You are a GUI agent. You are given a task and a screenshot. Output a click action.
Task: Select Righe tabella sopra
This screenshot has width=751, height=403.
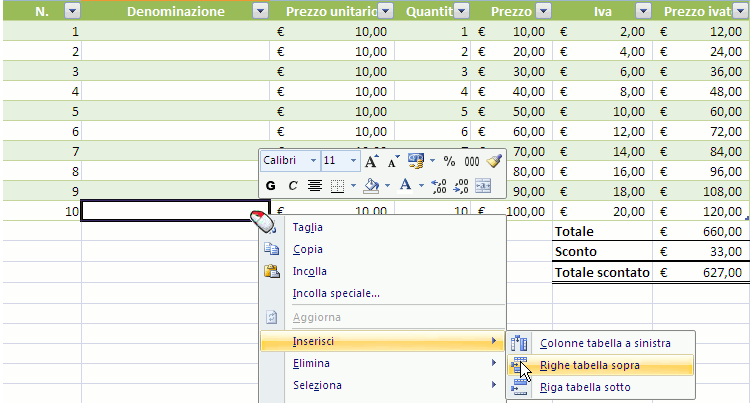[x=601, y=365]
